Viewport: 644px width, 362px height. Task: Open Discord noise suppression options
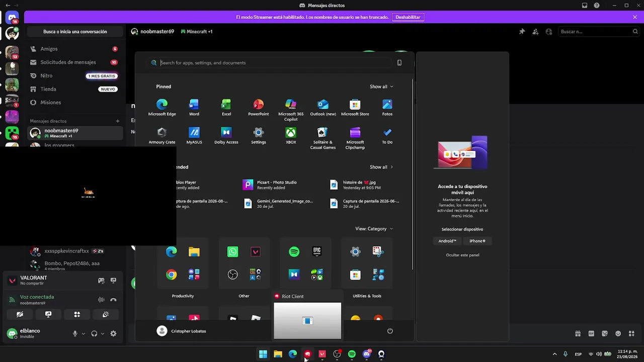pos(101,300)
